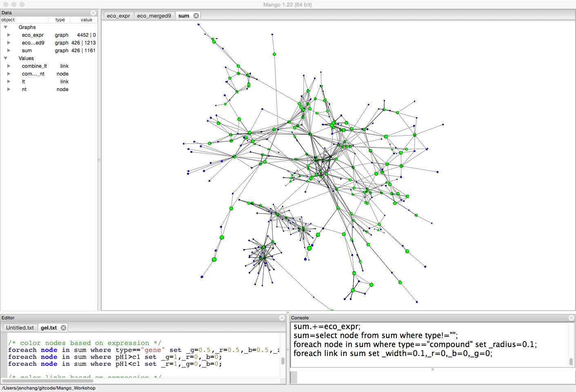Close the Editor panel
576x392 pixels.
(x=282, y=318)
